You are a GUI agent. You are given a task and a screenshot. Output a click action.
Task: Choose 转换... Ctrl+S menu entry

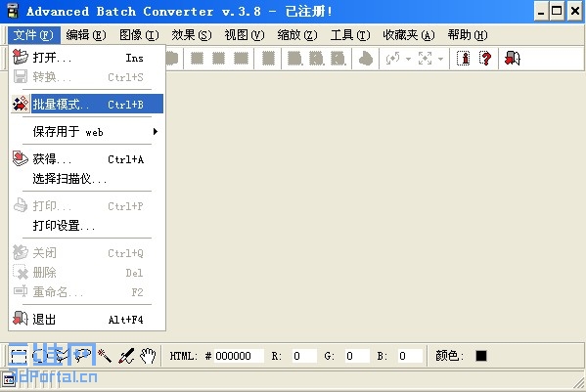pos(87,77)
